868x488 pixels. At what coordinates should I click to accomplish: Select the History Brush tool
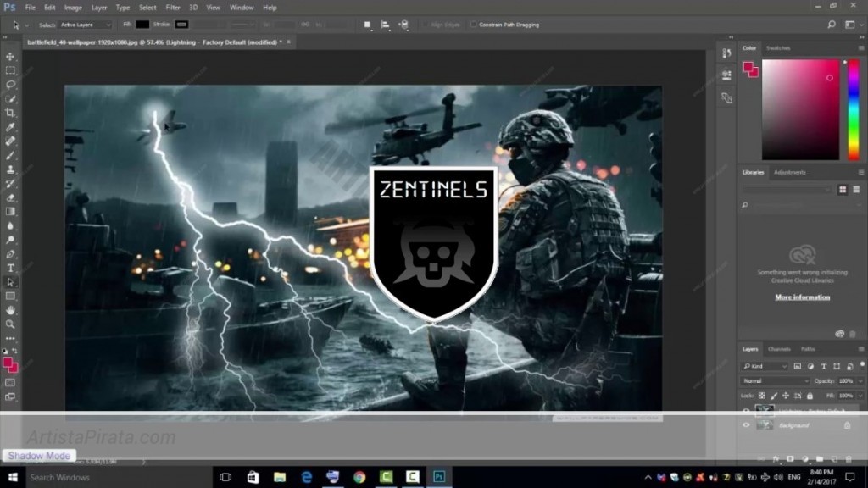(10, 184)
